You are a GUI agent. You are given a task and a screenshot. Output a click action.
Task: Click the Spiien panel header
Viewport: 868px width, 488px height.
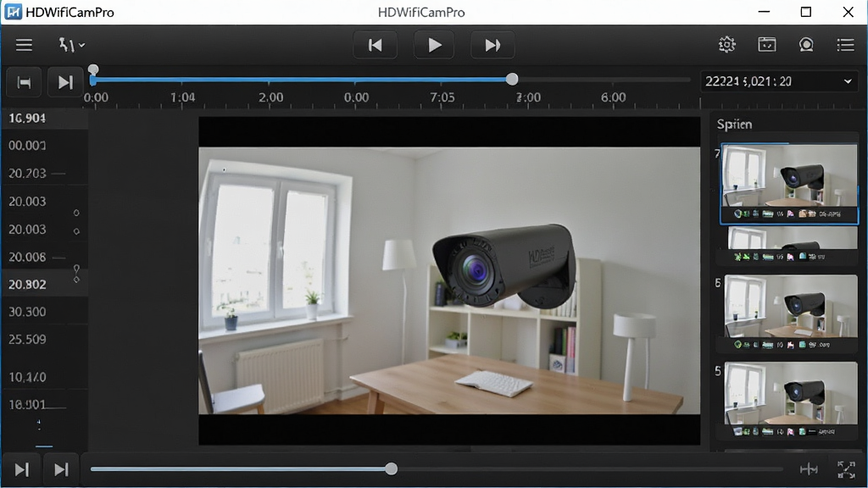click(735, 124)
